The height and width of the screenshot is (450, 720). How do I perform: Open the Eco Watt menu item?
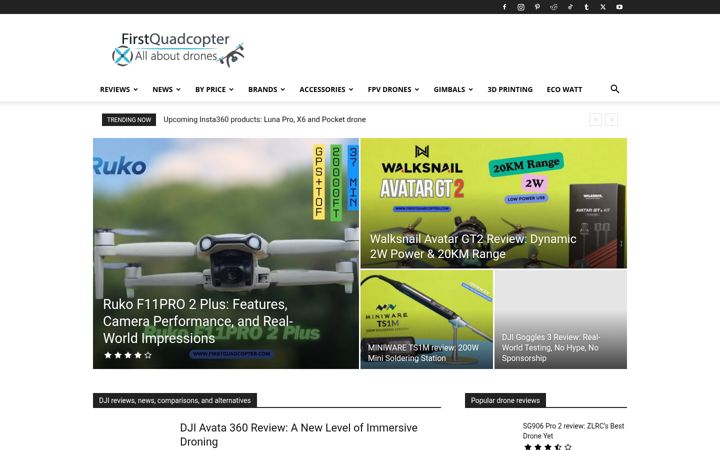pyautogui.click(x=564, y=89)
